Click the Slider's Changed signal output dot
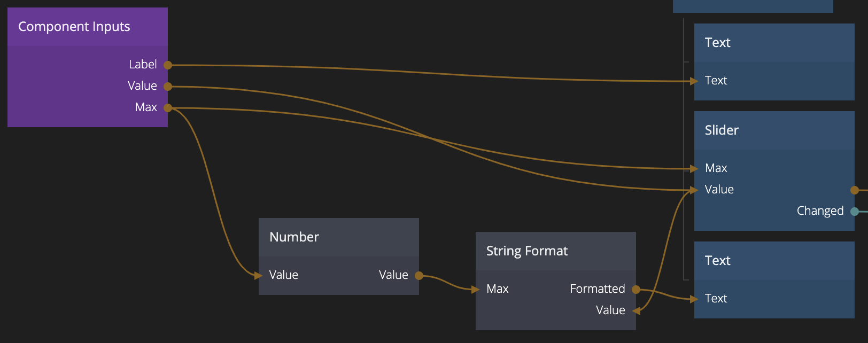This screenshot has height=343, width=868. 855,212
